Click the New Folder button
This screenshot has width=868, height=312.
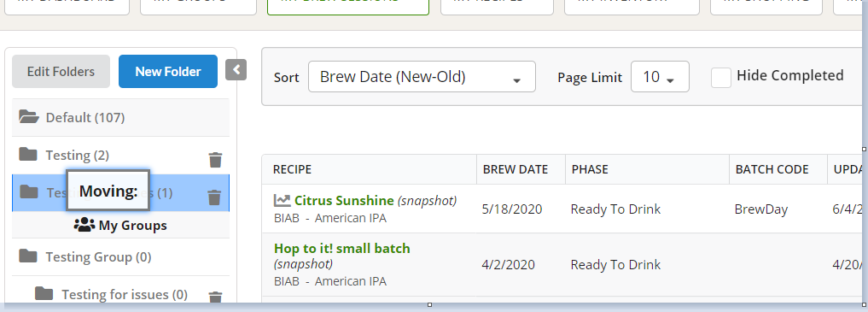(168, 72)
